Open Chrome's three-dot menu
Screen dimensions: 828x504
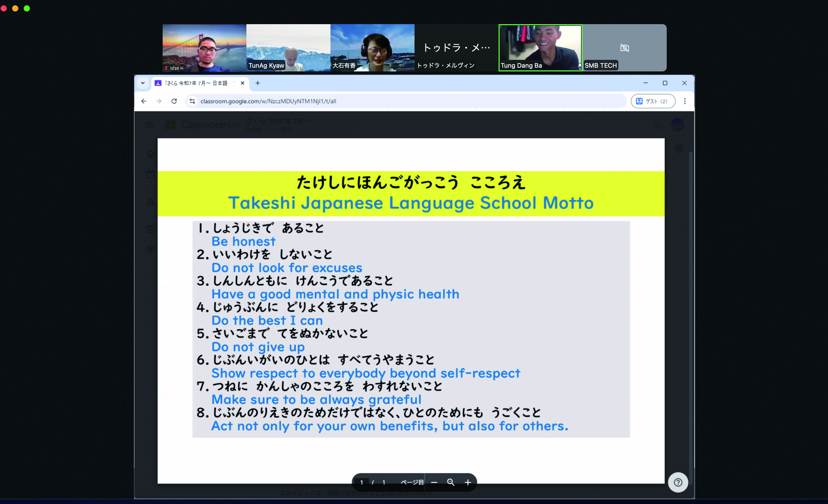coord(685,101)
